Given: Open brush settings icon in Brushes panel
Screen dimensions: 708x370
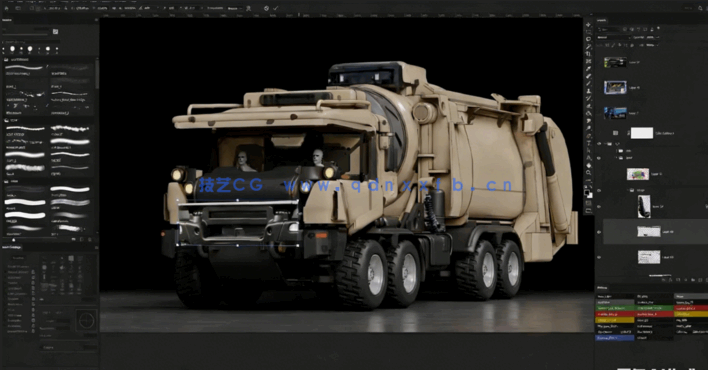Looking at the screenshot, I should point(55,32).
